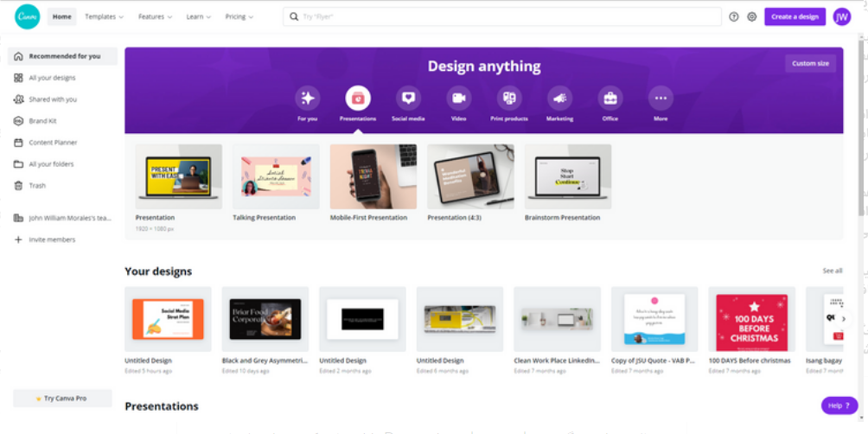The height and width of the screenshot is (434, 868).
Task: Expand the Templates dropdown menu
Action: coord(104,16)
